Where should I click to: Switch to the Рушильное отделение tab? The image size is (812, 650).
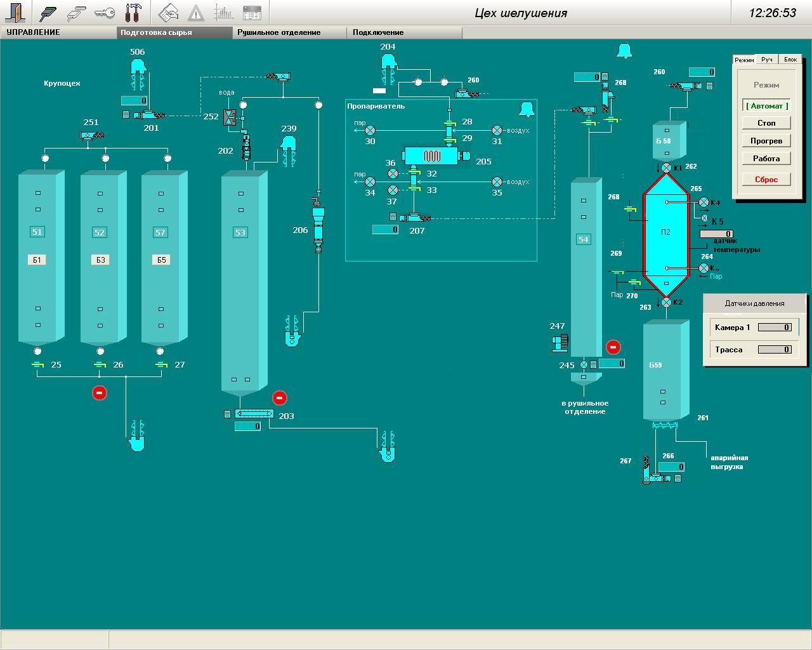click(279, 32)
